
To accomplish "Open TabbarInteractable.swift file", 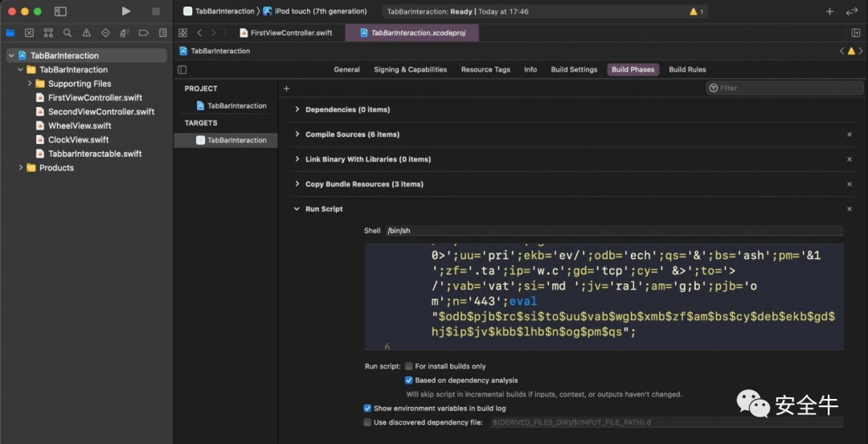I will point(88,154).
